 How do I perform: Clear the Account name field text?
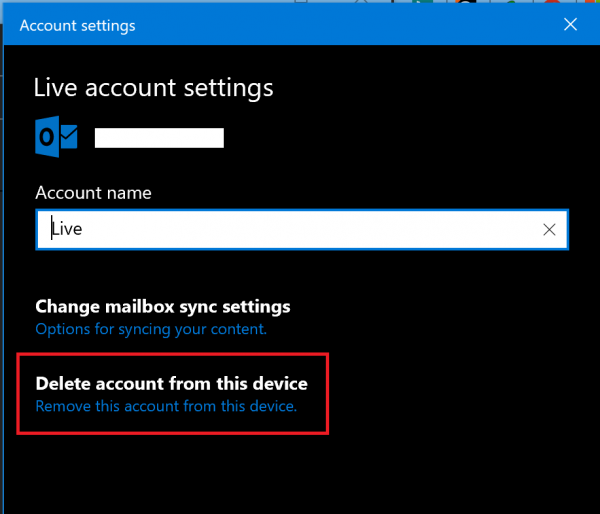click(549, 230)
